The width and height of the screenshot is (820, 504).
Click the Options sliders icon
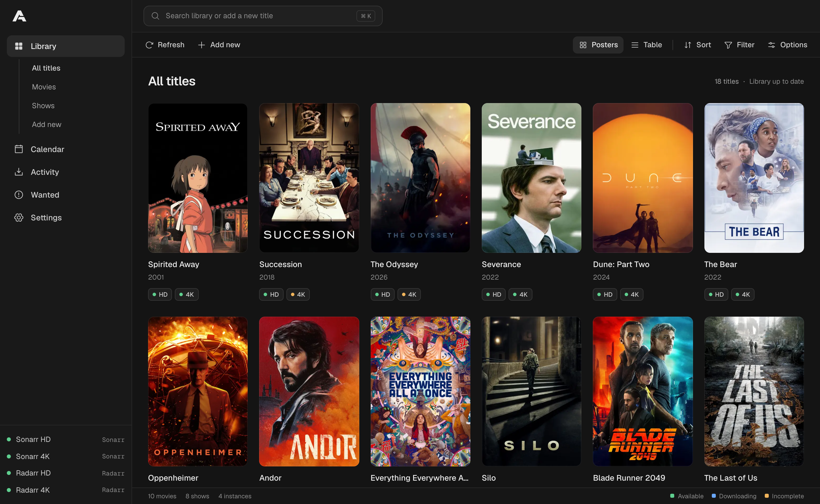click(771, 45)
